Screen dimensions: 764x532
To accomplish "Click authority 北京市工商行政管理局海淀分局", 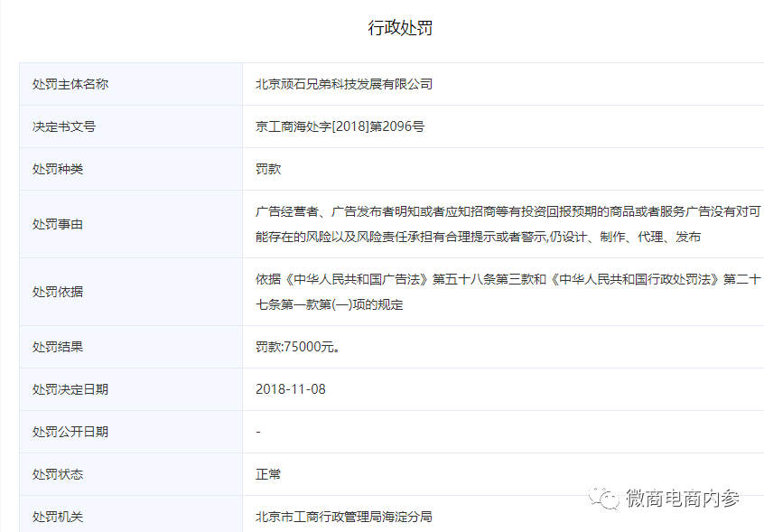I will pyautogui.click(x=343, y=516).
